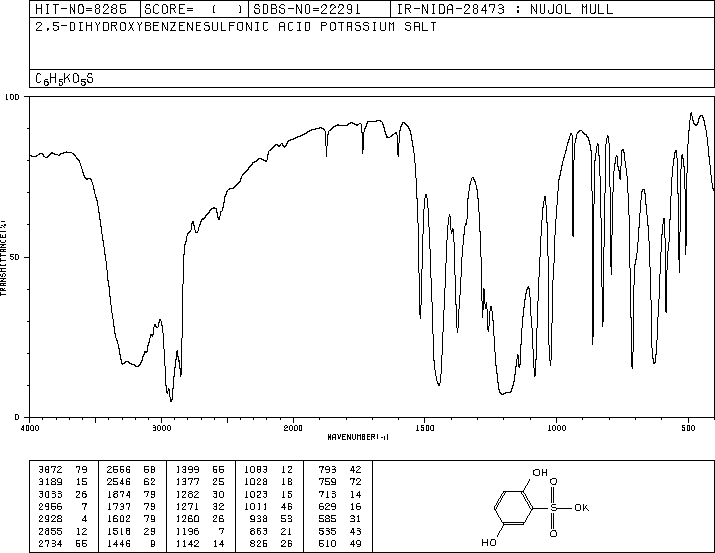The height and width of the screenshot is (553, 715).
Task: Select the C6H5KO5S molecular formula
Action: 64,79
